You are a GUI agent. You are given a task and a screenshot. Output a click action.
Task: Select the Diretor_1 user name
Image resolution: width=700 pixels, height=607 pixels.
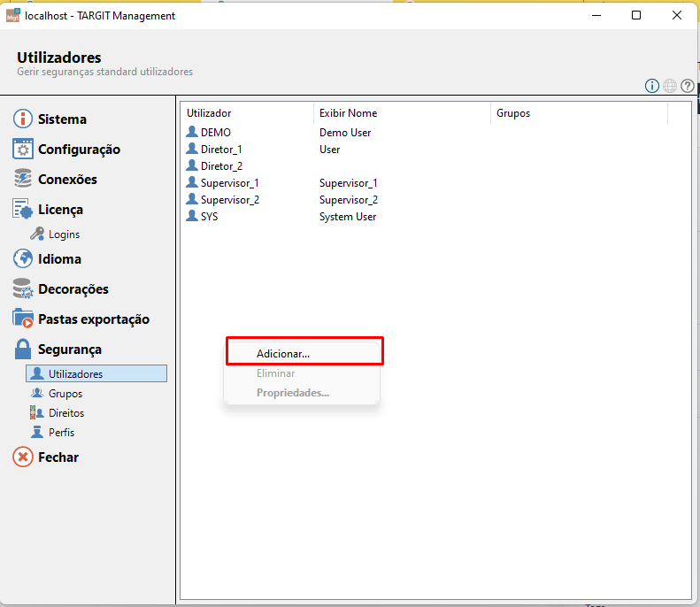[221, 150]
